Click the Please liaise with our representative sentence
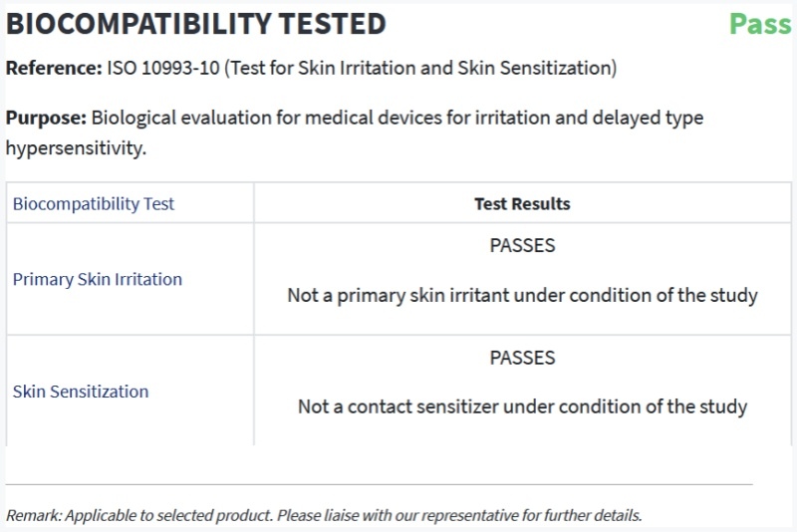This screenshot has height=532, width=797. (459, 515)
